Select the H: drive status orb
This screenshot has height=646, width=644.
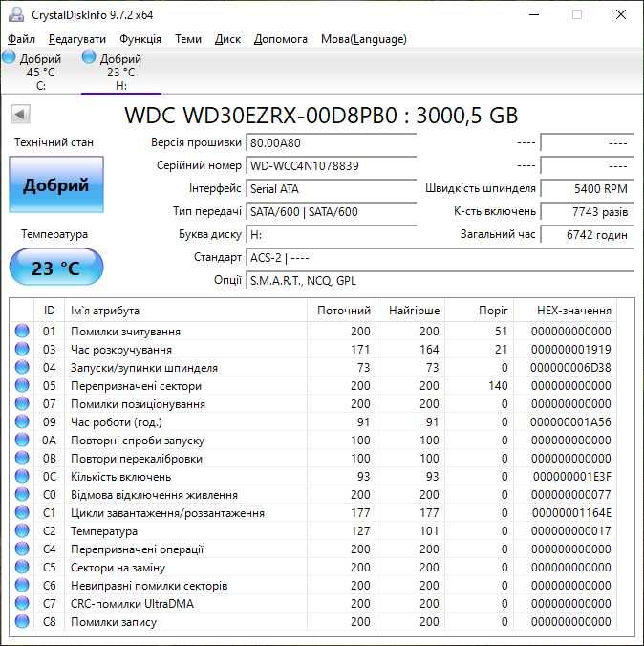pyautogui.click(x=89, y=56)
